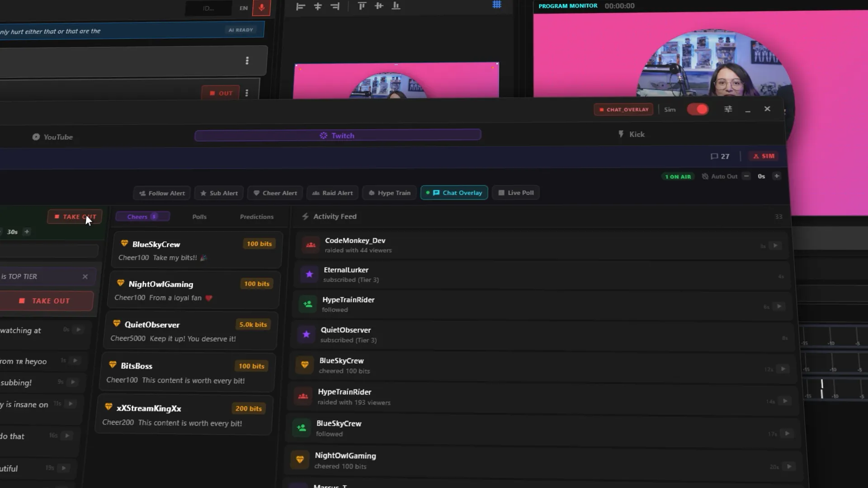Select the BitsBoss 100 bits cheer card

[x=187, y=372]
